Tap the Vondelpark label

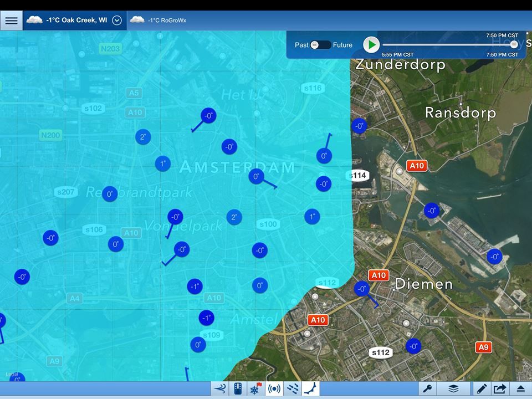coord(183,226)
